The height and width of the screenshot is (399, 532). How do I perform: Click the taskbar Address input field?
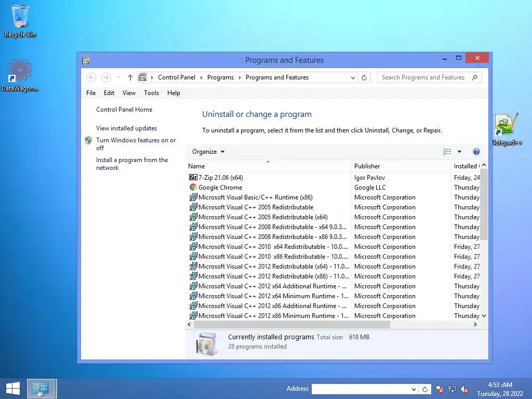pos(361,389)
